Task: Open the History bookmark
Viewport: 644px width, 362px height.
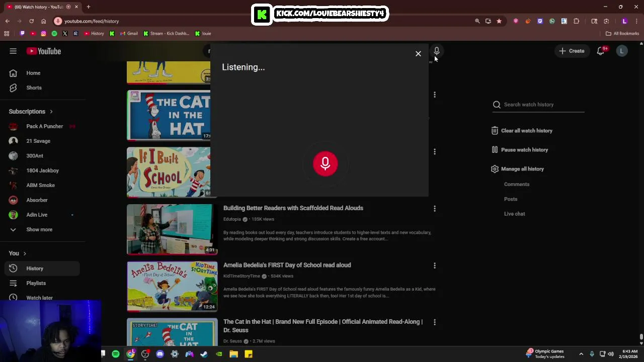Action: 94,34
